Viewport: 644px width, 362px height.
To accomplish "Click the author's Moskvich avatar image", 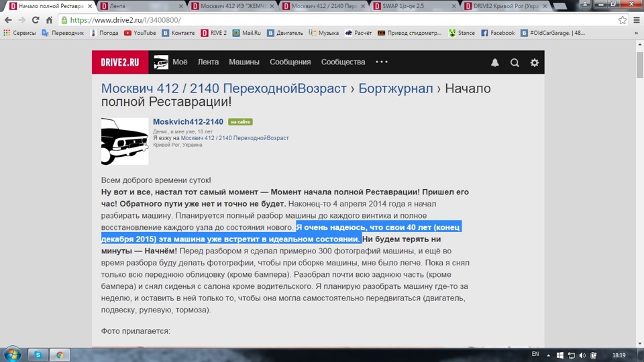I will (x=125, y=141).
